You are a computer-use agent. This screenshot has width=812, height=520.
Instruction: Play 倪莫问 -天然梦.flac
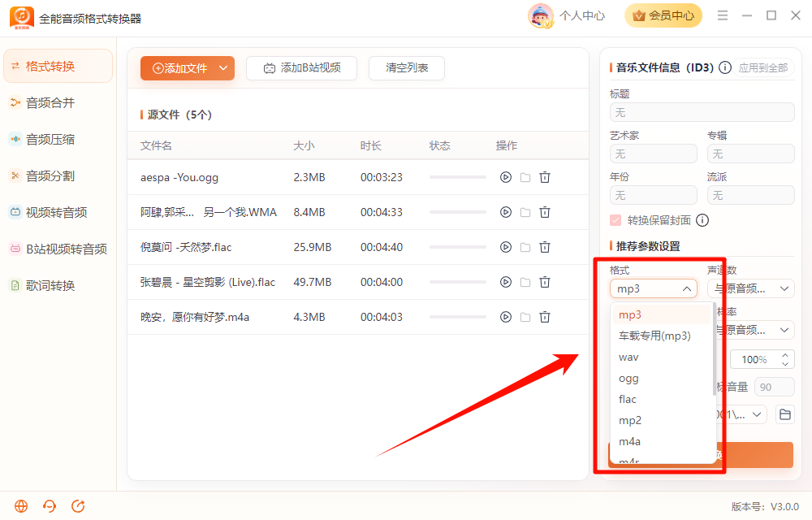[505, 247]
